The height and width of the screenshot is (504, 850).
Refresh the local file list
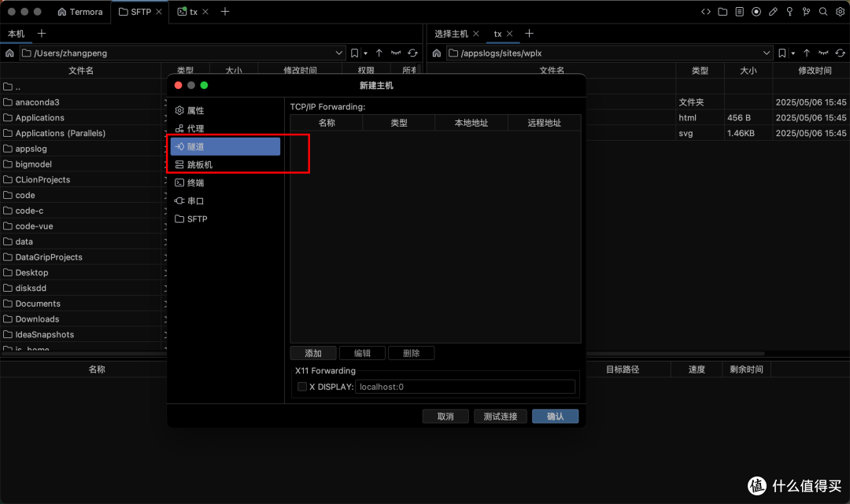[x=412, y=53]
